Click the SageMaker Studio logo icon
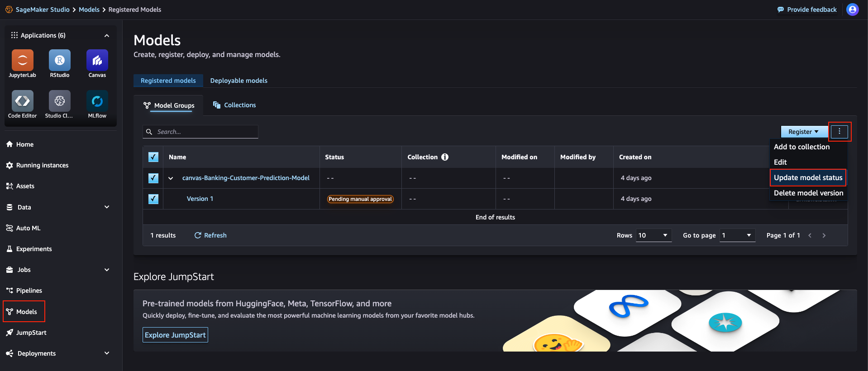 coord(9,10)
